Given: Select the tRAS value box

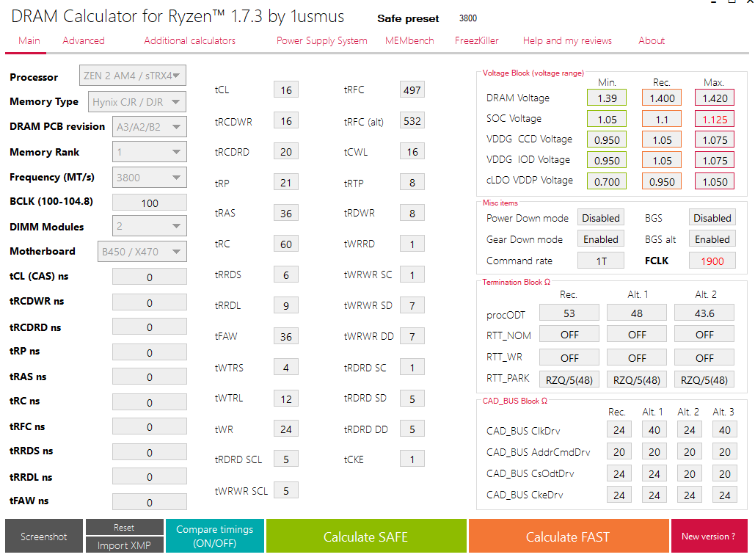Looking at the screenshot, I should pos(286,213).
